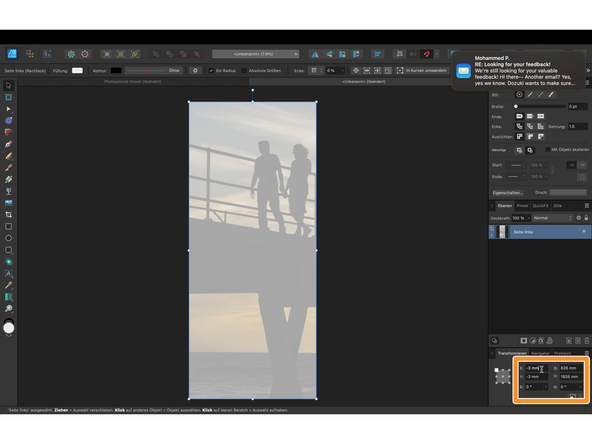
Task: Switch to the 'Photoautomat Dozuki' document tab
Action: (133, 82)
